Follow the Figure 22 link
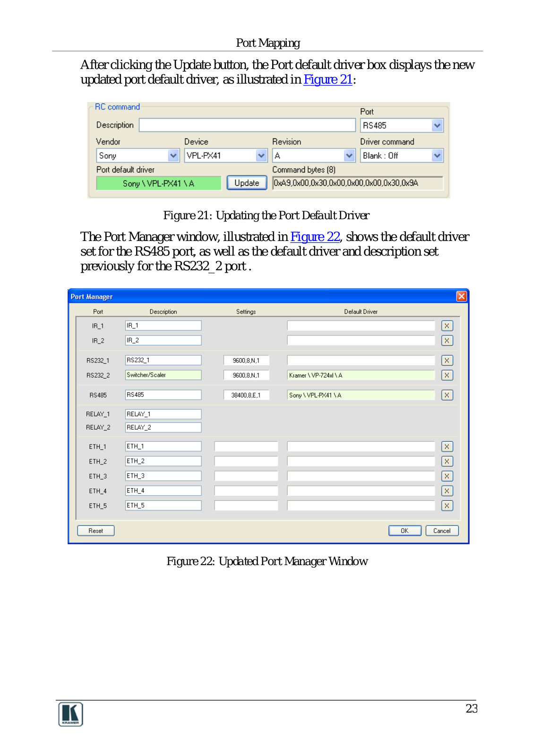 315,237
